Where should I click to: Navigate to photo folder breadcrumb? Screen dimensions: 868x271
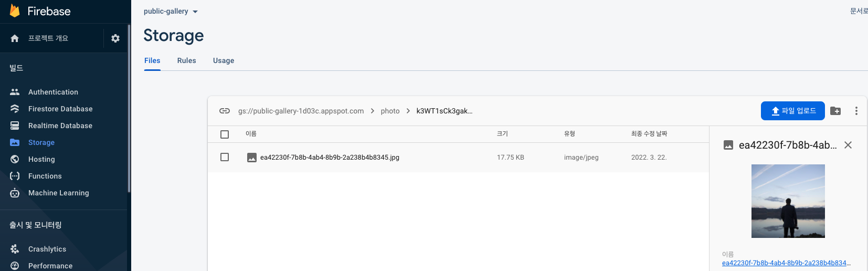click(x=390, y=111)
